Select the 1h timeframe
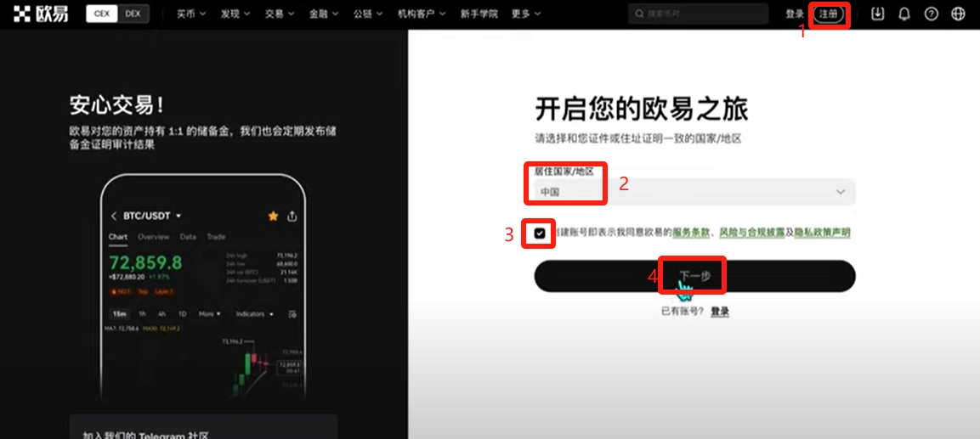 (143, 314)
